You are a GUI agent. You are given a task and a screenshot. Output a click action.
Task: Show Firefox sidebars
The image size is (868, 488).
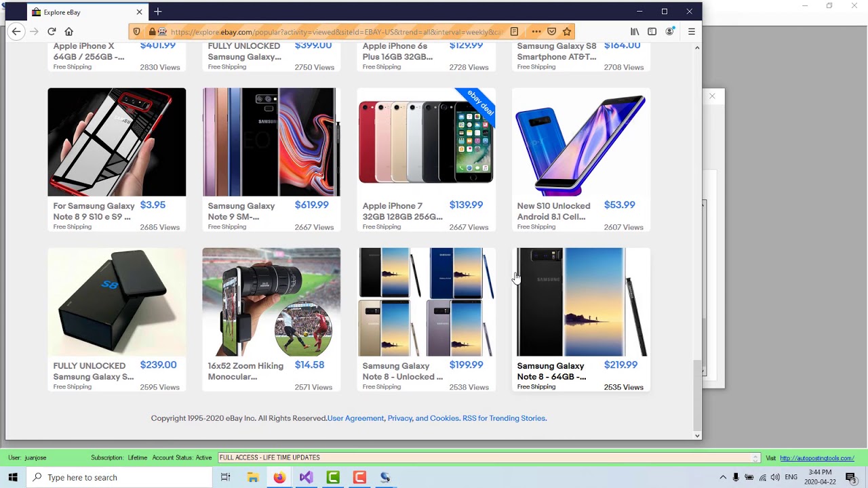pyautogui.click(x=652, y=31)
